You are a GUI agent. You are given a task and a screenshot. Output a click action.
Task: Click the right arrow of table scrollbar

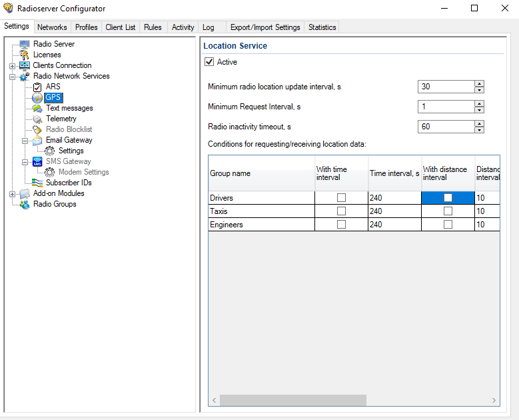coord(494,400)
